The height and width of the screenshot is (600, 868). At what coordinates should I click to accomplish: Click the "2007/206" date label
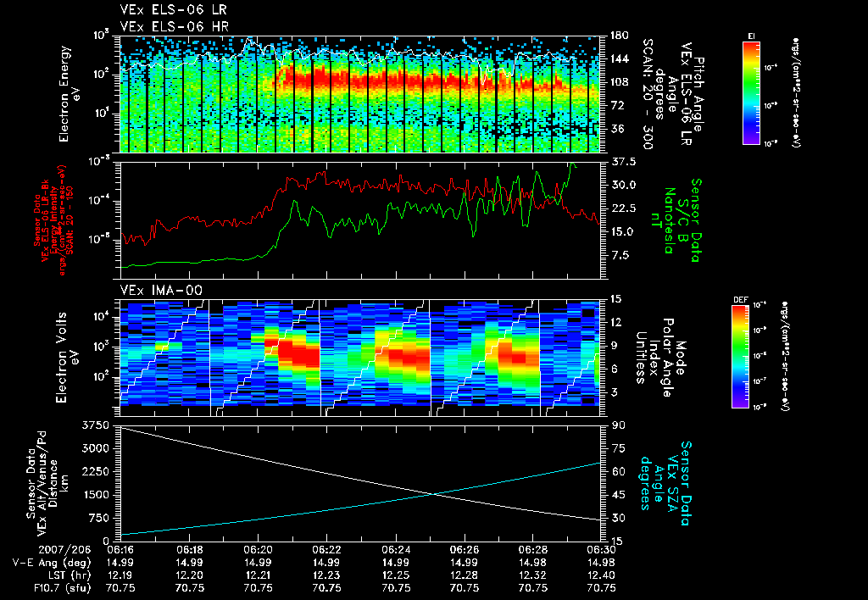64,550
